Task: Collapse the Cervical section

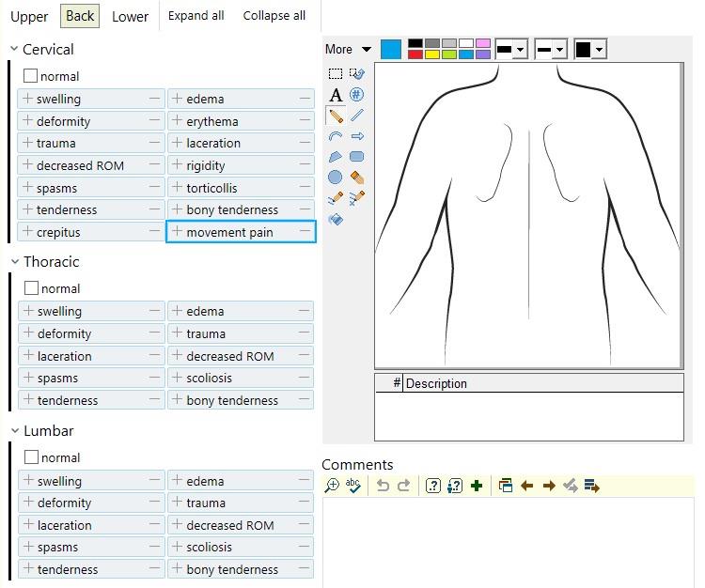Action: click(x=14, y=49)
